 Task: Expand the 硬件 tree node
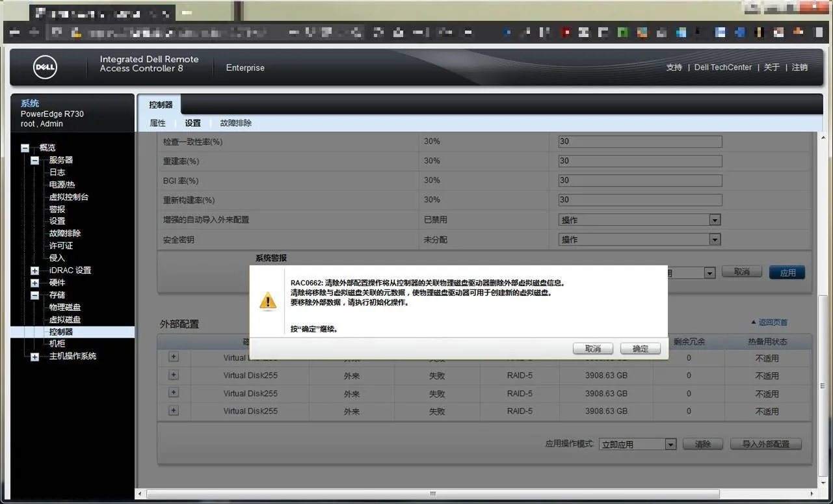[x=34, y=283]
